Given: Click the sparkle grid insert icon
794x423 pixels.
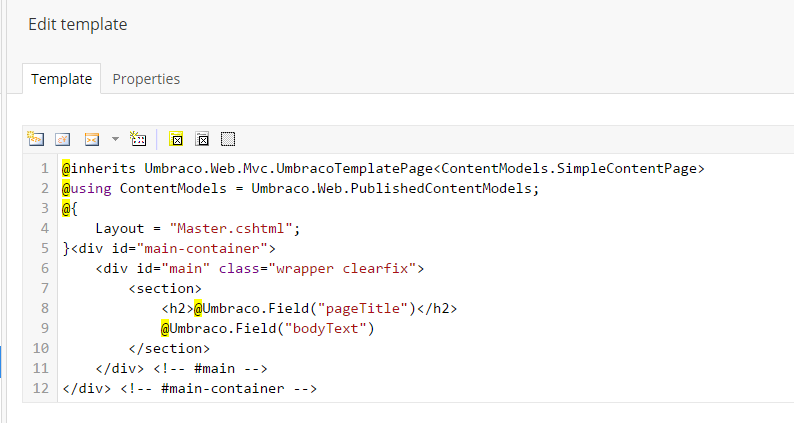Looking at the screenshot, I should tap(138, 139).
